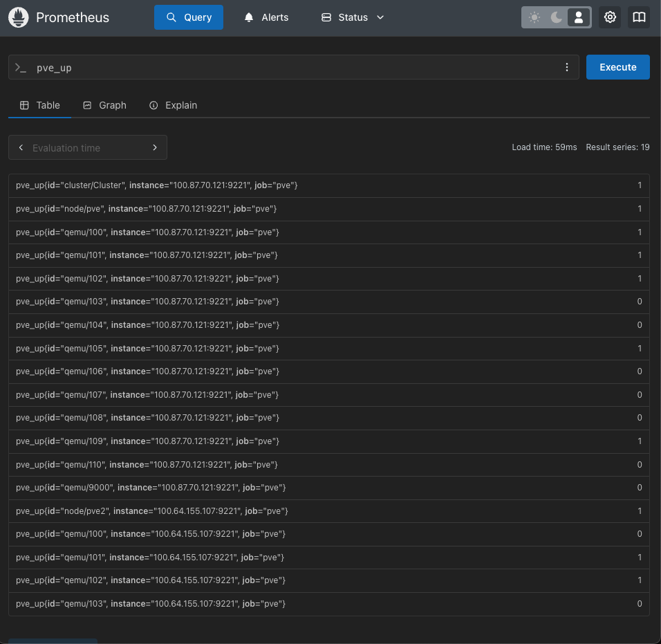
Task: Go to the Query page
Action: click(189, 17)
